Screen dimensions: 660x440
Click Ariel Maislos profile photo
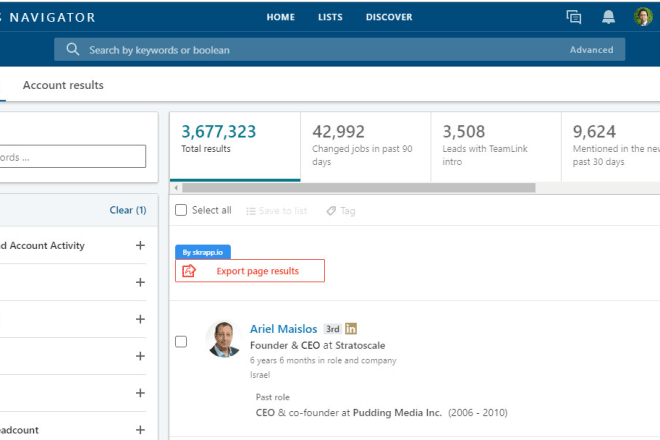(x=224, y=339)
